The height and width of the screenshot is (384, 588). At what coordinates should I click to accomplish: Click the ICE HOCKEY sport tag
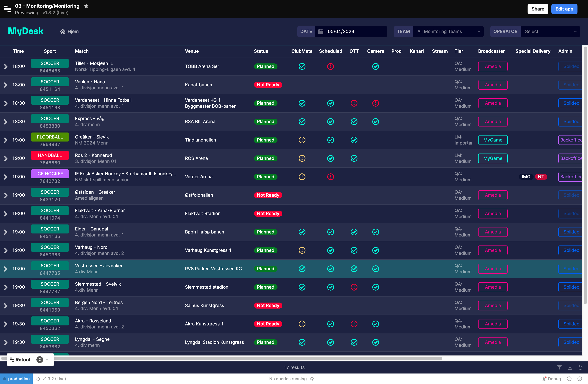pyautogui.click(x=50, y=174)
